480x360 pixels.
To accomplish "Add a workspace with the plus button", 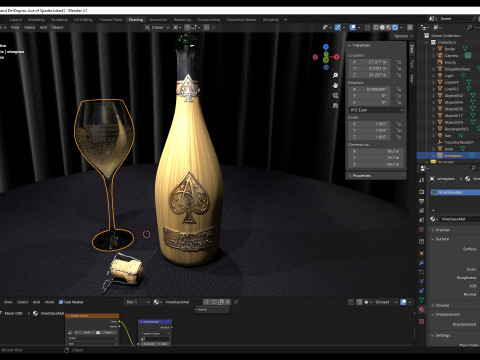I will pyautogui.click(x=285, y=20).
